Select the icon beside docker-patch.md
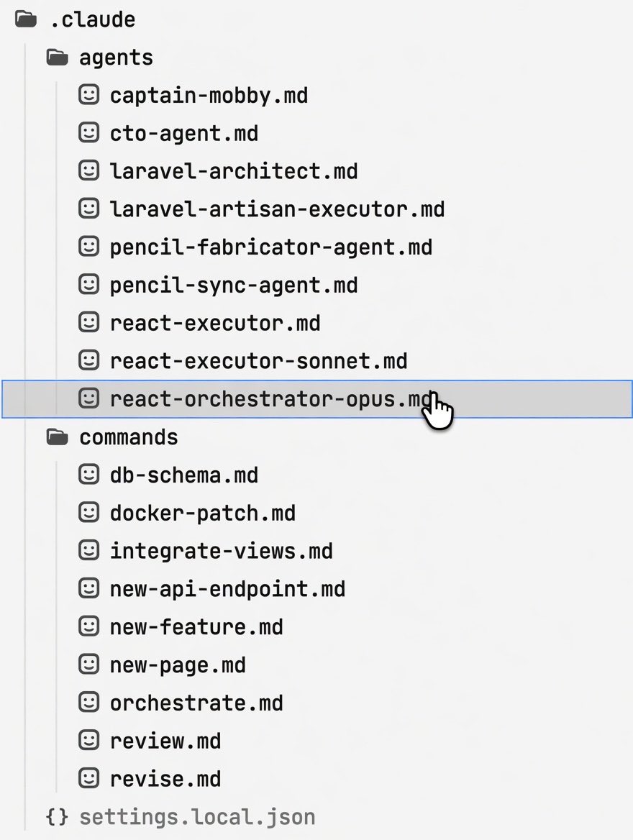 click(89, 513)
